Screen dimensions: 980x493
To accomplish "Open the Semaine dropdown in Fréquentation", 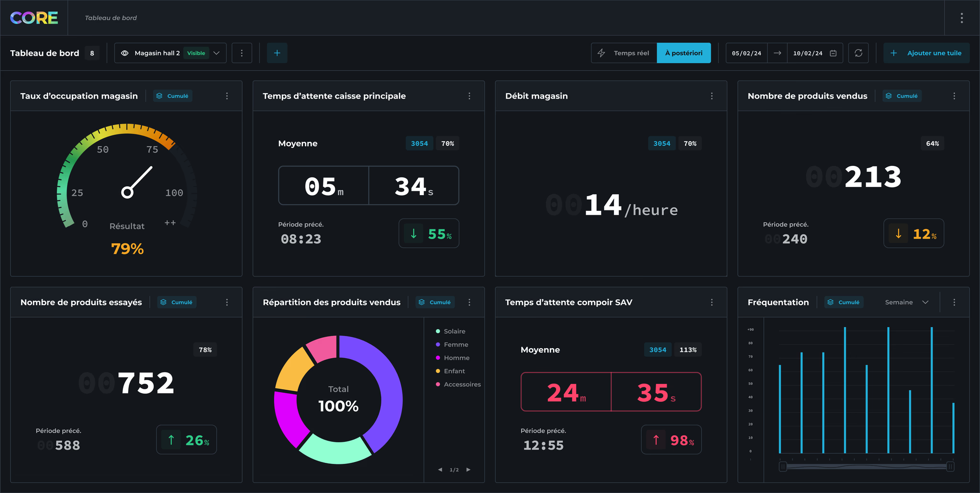I will click(906, 302).
